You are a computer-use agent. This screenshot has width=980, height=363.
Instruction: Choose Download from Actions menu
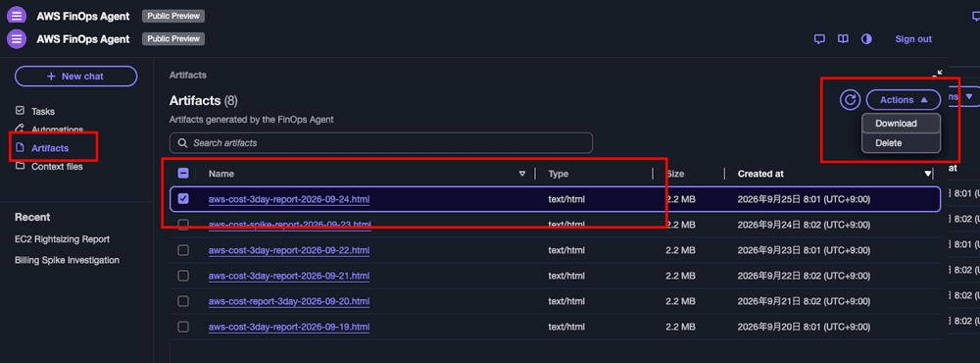(901, 124)
